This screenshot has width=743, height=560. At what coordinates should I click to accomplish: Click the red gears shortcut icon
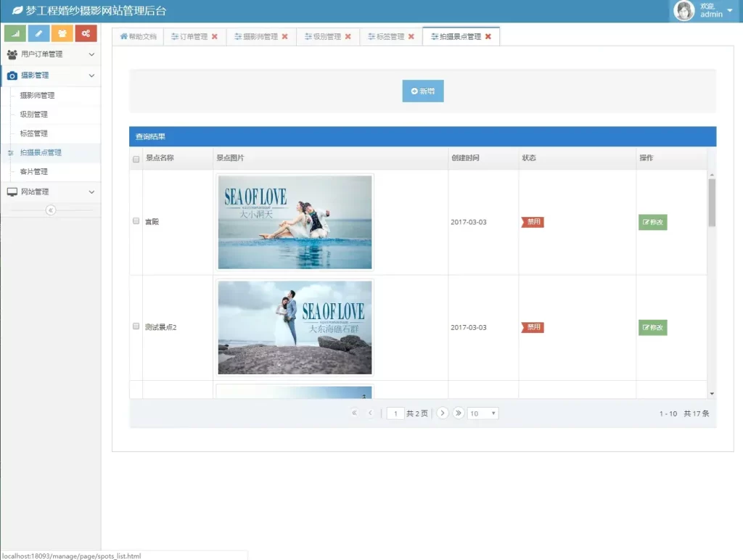click(86, 33)
